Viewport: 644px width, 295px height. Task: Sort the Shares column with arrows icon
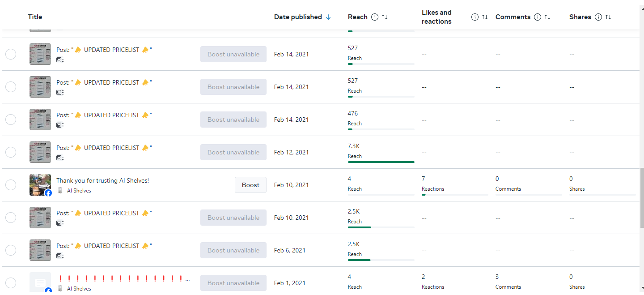tap(608, 17)
